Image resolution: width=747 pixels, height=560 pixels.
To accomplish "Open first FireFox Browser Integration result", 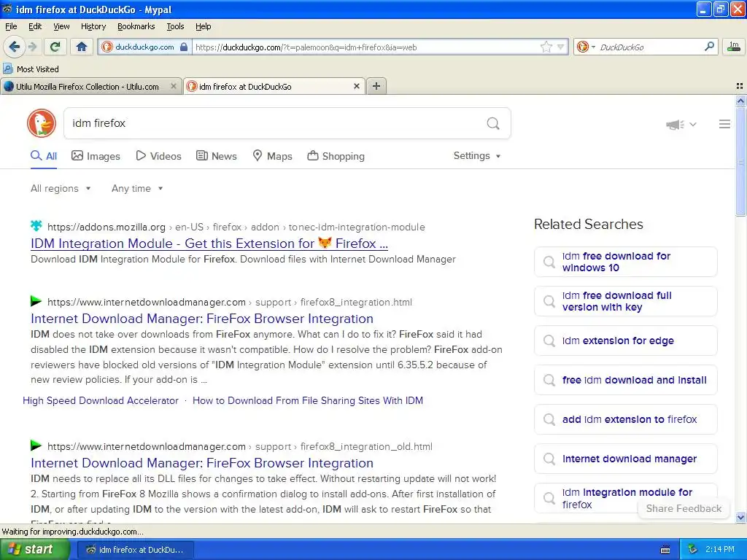I will (x=202, y=319).
